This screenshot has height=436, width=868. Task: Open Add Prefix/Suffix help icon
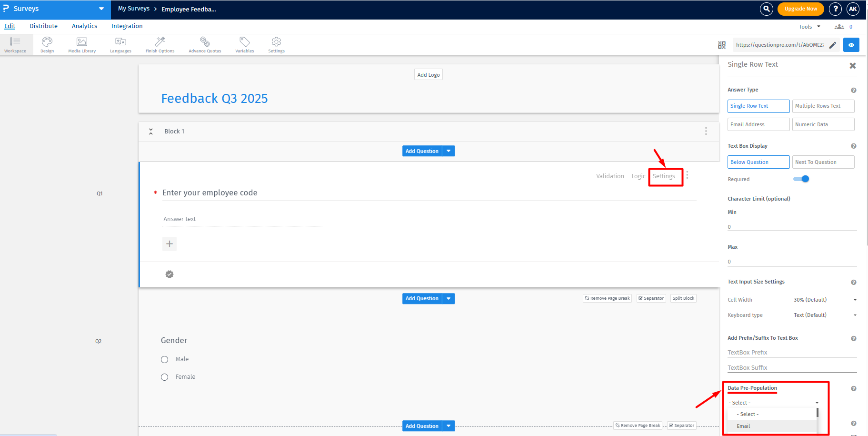(854, 338)
